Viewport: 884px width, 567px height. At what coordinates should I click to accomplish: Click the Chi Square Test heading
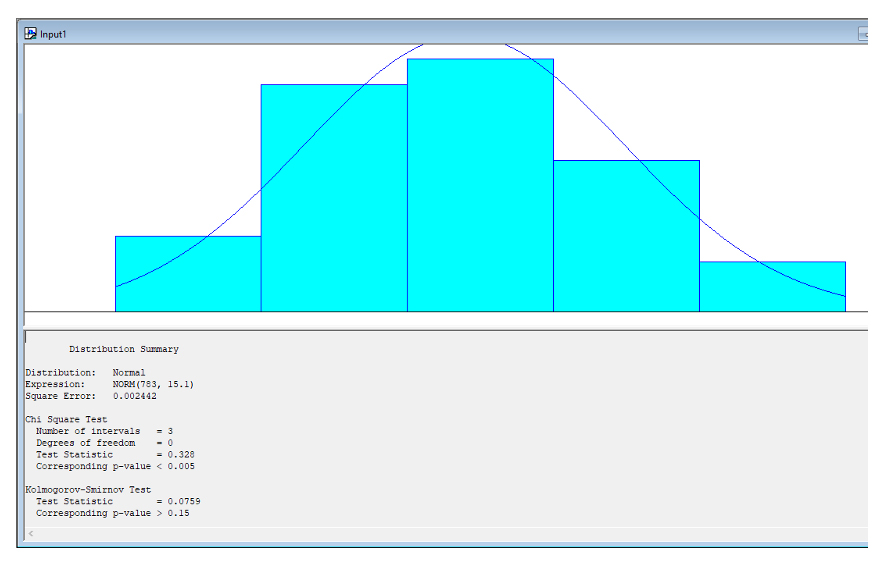click(x=66, y=419)
